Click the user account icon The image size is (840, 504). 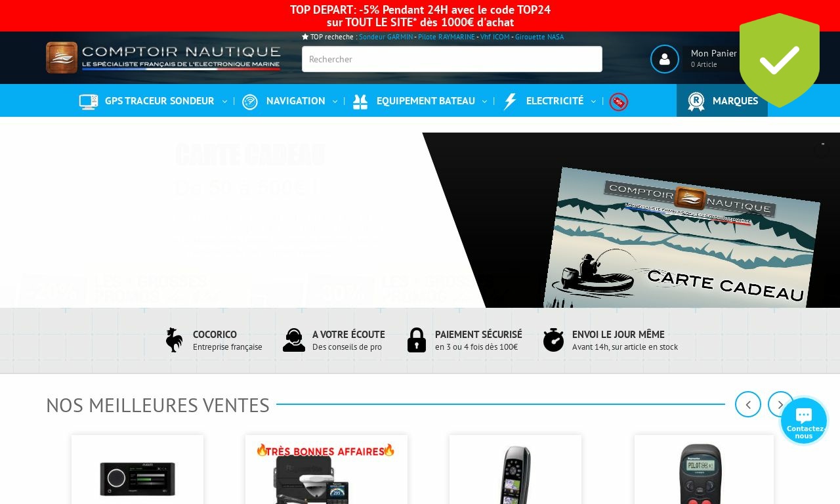664,59
